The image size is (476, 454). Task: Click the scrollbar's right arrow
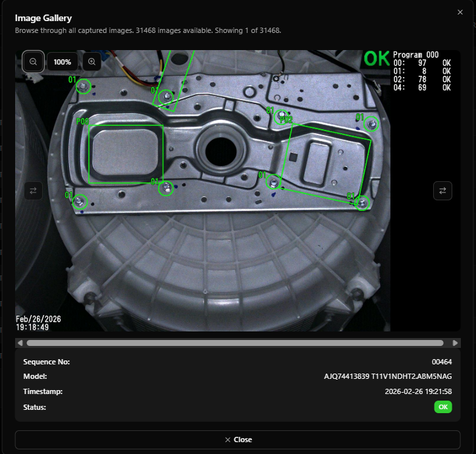455,343
